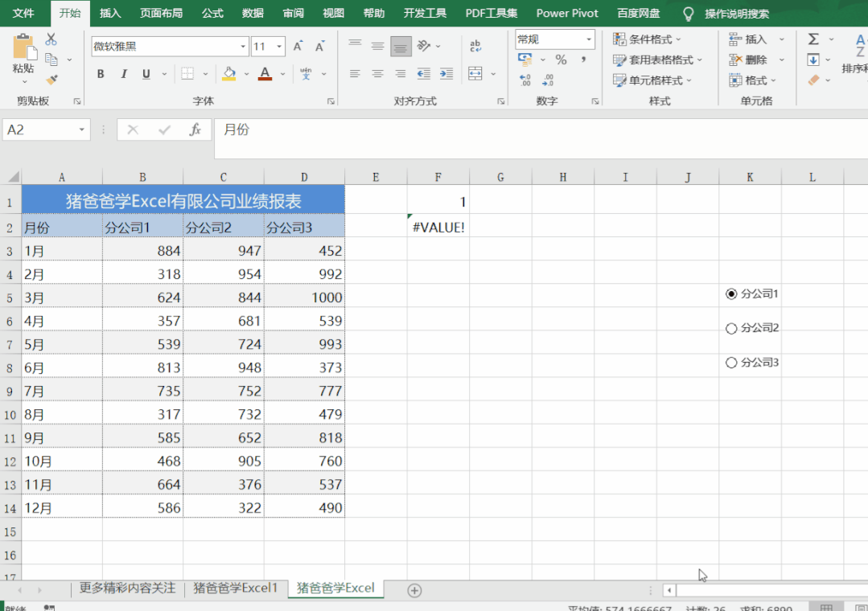Select the 分公司2 radio button
This screenshot has width=868, height=611.
coord(731,328)
